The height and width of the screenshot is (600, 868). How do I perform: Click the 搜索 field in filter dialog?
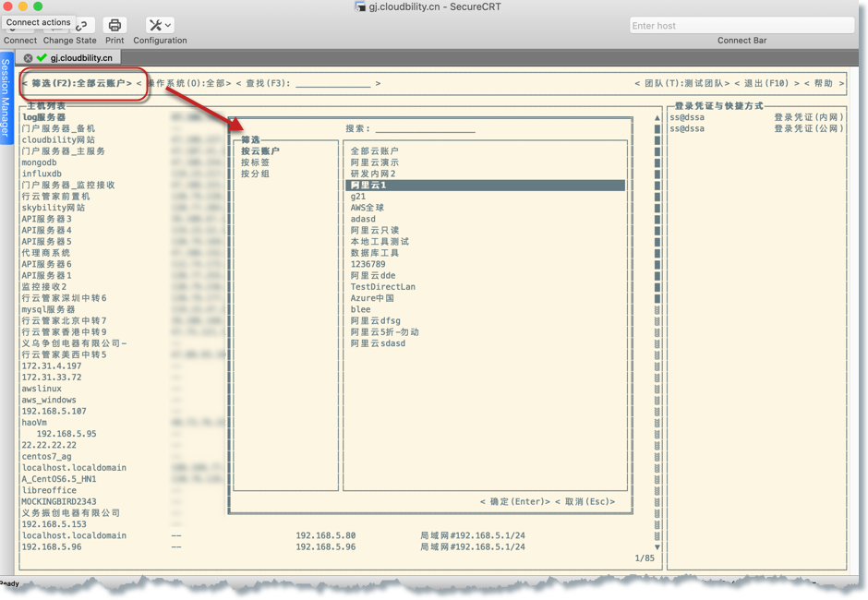425,128
